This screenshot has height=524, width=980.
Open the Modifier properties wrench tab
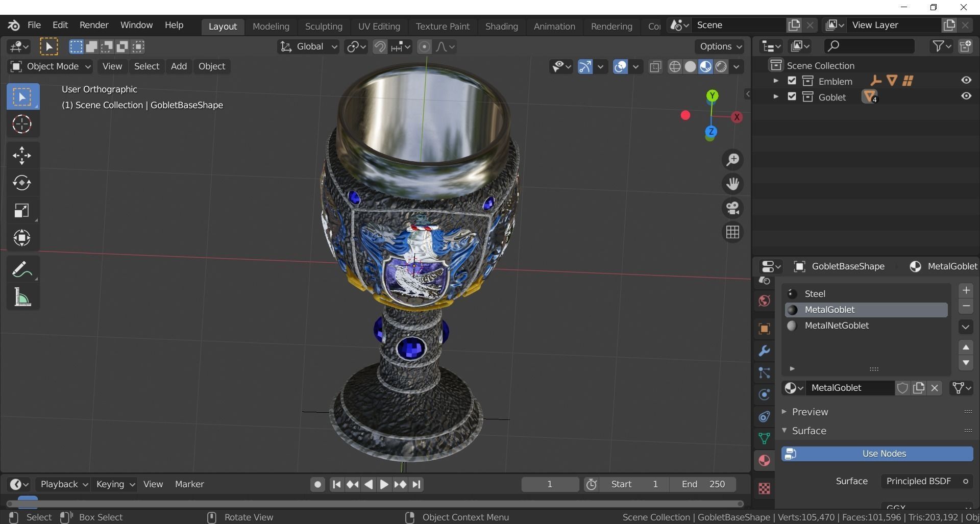(764, 351)
